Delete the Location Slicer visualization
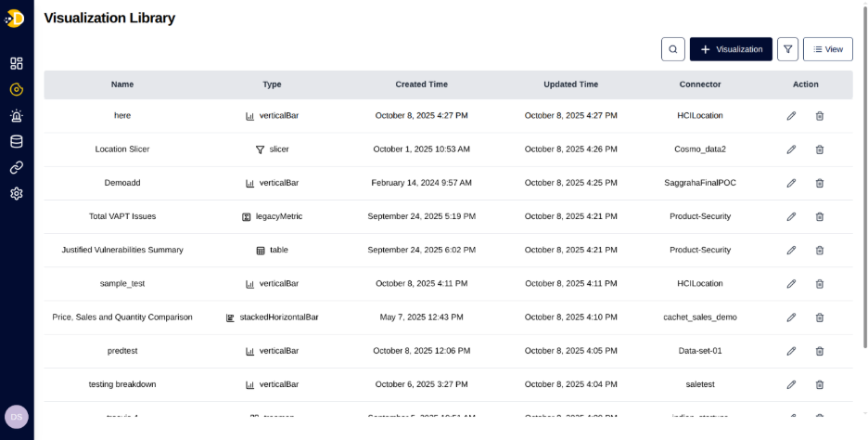This screenshot has height=440, width=868. (x=820, y=149)
